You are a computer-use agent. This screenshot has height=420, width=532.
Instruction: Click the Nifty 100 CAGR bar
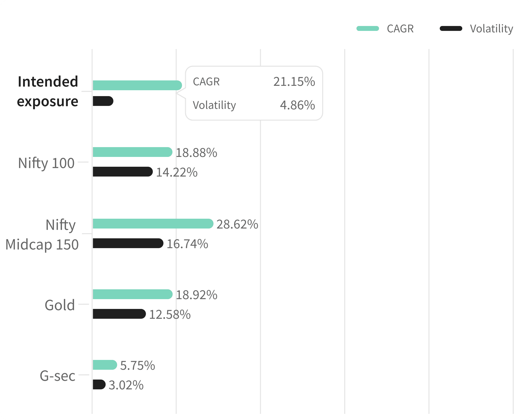click(132, 152)
